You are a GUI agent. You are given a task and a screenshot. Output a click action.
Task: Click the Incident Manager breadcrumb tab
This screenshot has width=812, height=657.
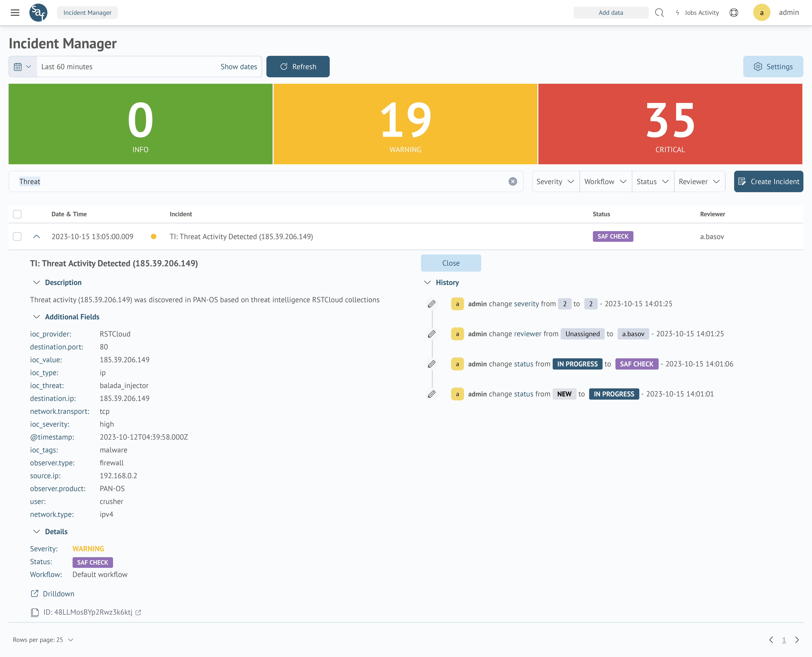click(x=87, y=12)
